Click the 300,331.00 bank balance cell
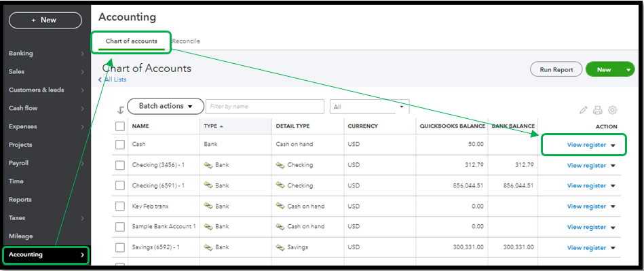 (x=518, y=247)
